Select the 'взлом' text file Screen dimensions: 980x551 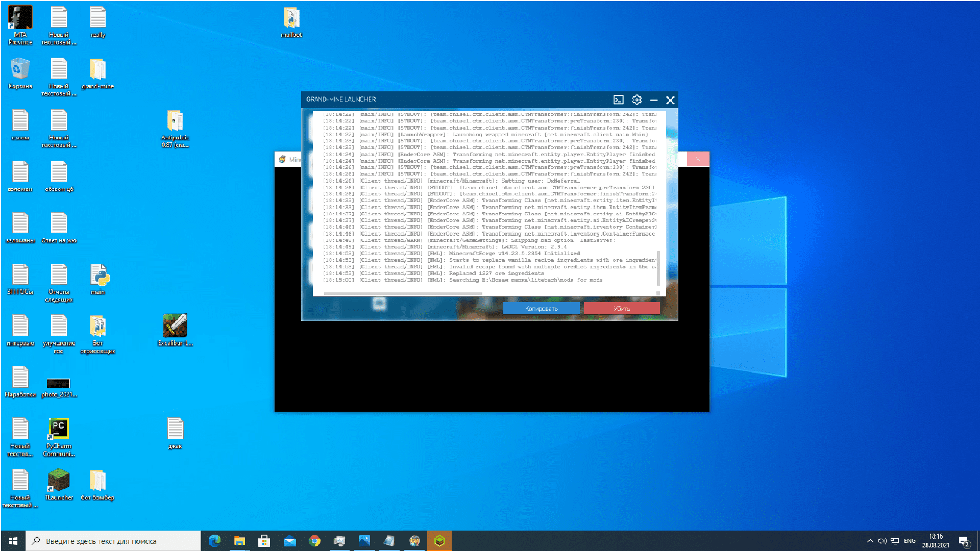20,126
